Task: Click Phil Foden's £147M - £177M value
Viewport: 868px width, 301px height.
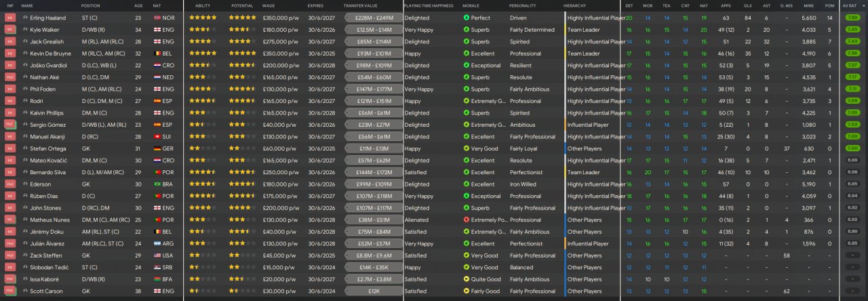Action: tap(374, 89)
